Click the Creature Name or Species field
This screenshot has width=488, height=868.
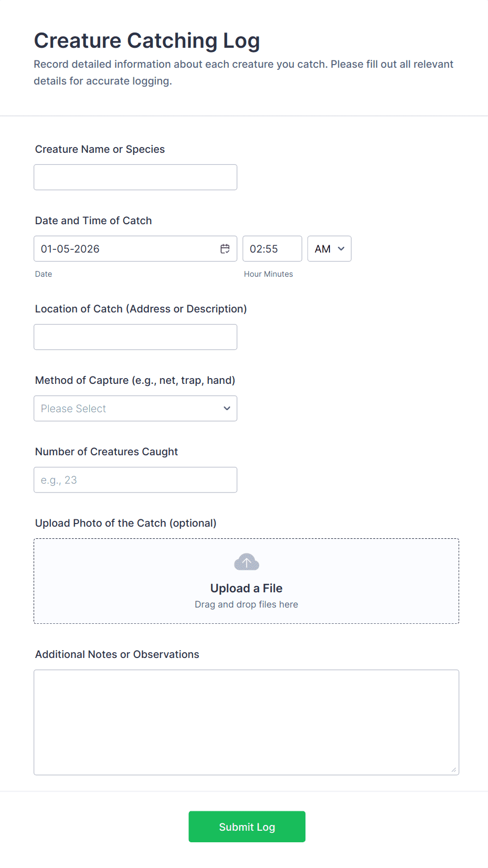(135, 177)
